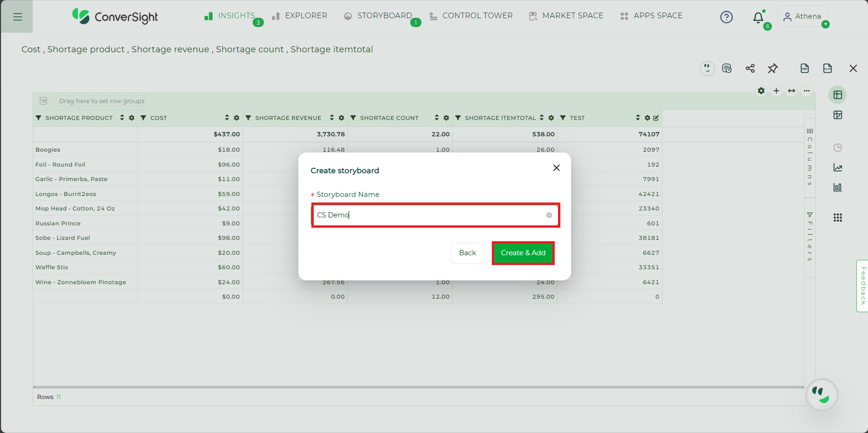
Task: Sort the SHORTAGE PRODUCT column
Action: (122, 118)
